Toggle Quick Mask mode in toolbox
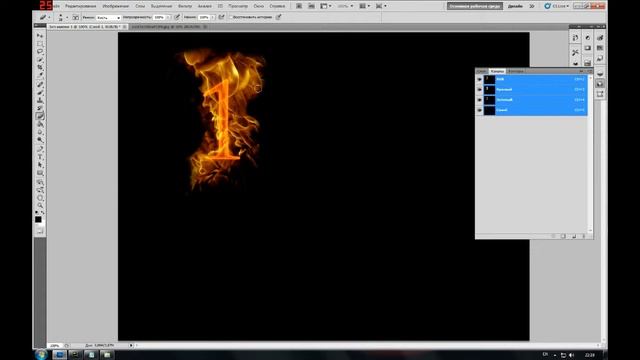This screenshot has width=640, height=360. [40, 231]
